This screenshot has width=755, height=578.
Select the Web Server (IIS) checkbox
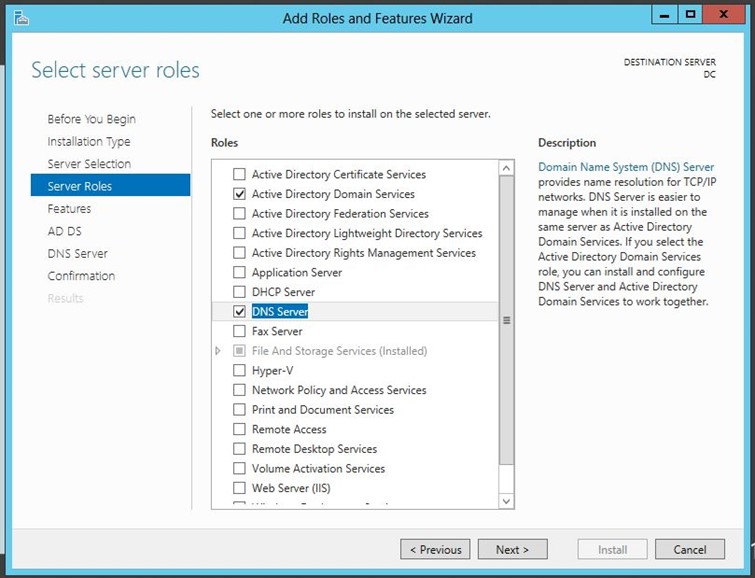click(x=239, y=488)
